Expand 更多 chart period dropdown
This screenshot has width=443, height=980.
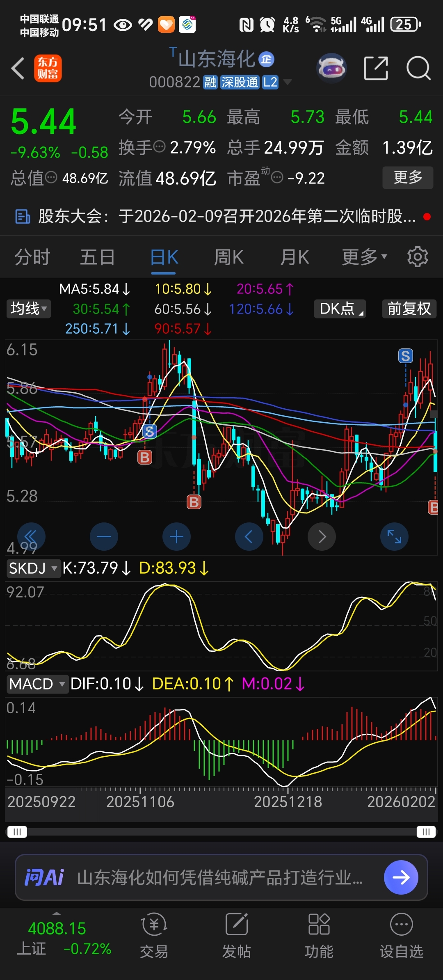pyautogui.click(x=365, y=257)
